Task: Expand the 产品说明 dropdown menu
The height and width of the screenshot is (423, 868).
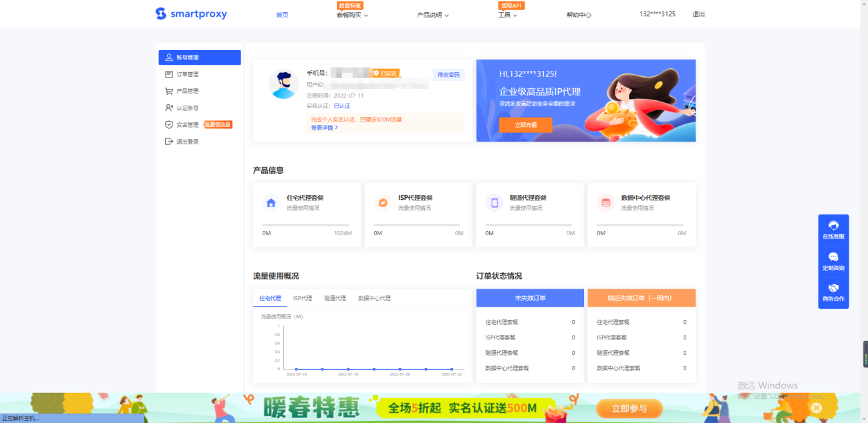Action: [433, 15]
